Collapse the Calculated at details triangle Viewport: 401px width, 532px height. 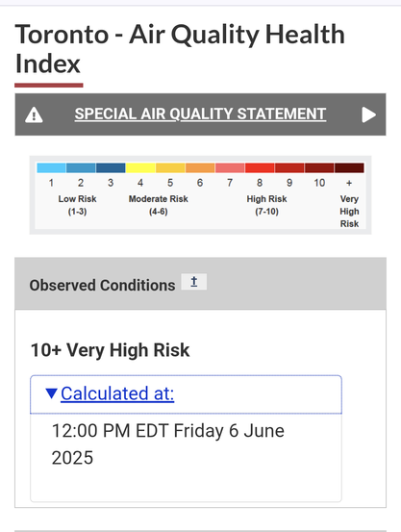click(51, 393)
